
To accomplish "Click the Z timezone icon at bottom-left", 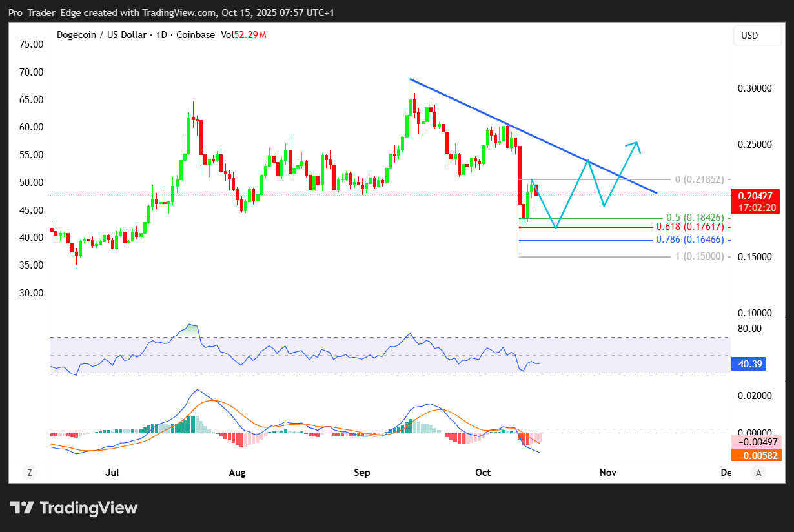I will tap(29, 473).
